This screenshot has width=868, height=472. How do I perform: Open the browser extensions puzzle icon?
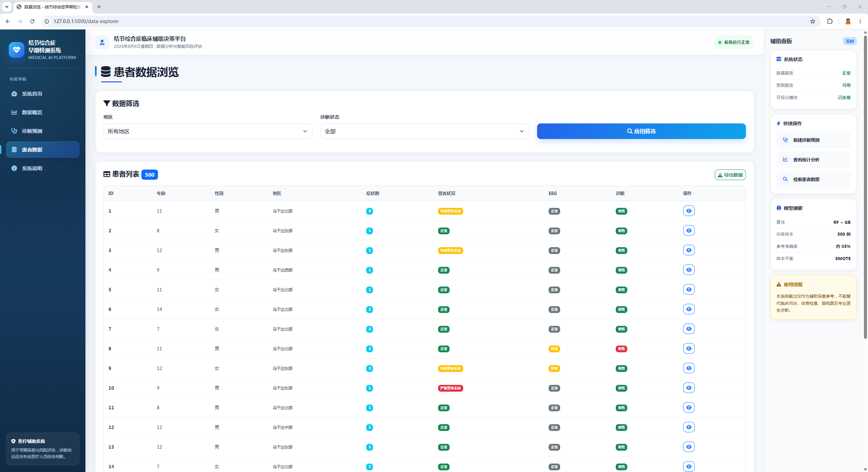coord(830,21)
